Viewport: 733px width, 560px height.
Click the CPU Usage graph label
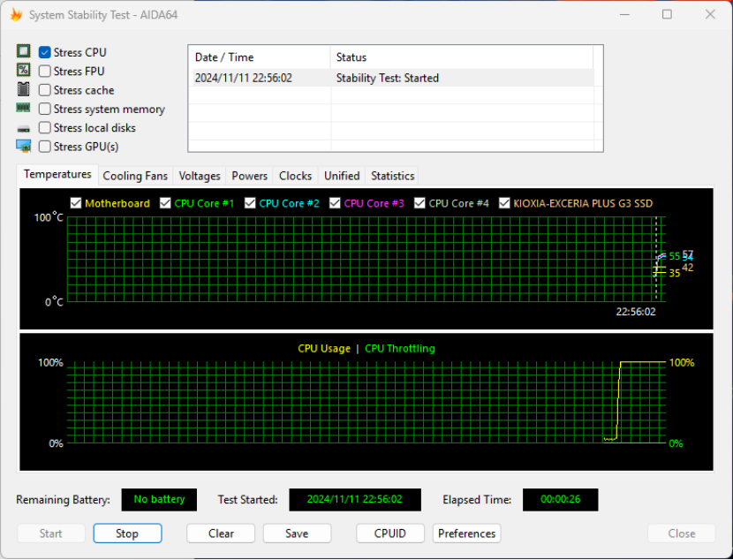[x=324, y=349]
